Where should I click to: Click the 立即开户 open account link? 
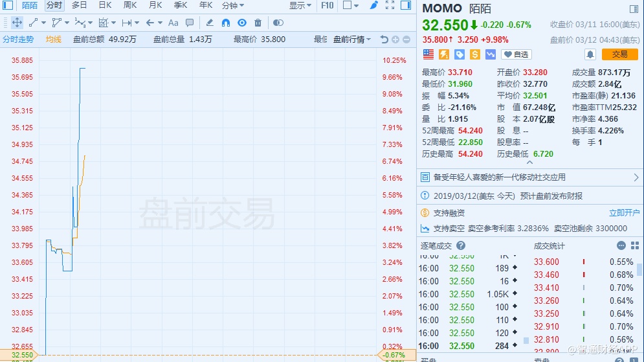624,212
